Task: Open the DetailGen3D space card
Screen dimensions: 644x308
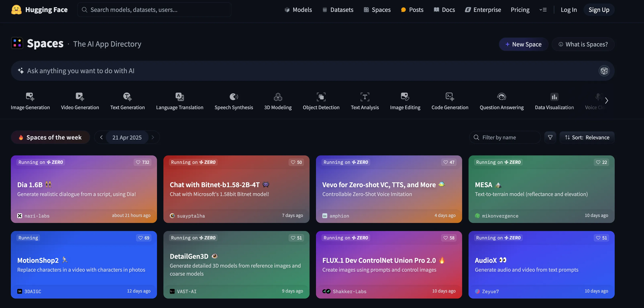Action: (236, 265)
